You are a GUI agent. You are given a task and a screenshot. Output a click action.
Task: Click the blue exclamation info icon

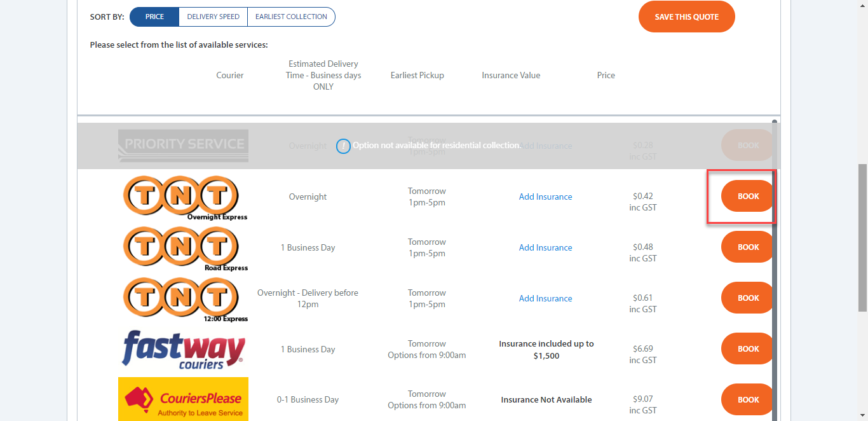343,146
